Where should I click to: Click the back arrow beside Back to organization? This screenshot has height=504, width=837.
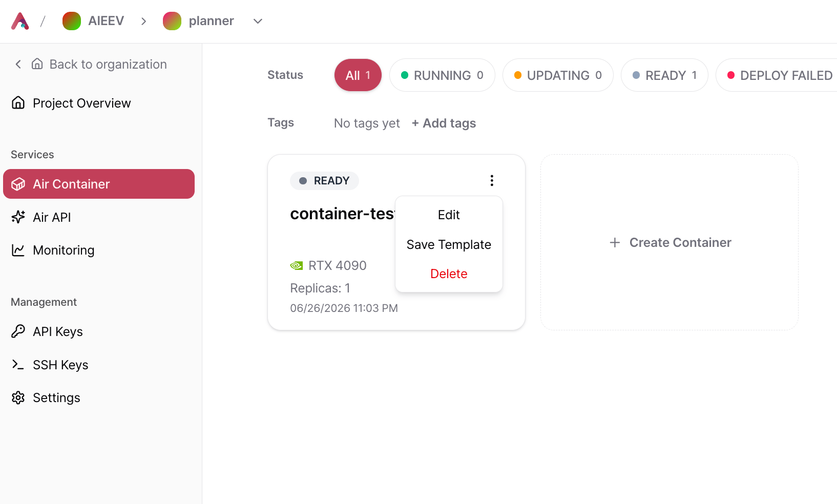(x=18, y=64)
